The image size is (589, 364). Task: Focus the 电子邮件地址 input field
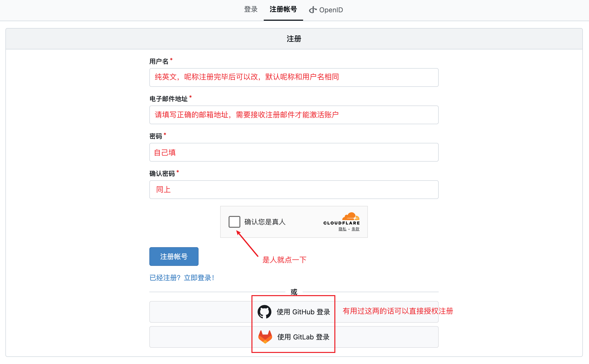pos(294,115)
